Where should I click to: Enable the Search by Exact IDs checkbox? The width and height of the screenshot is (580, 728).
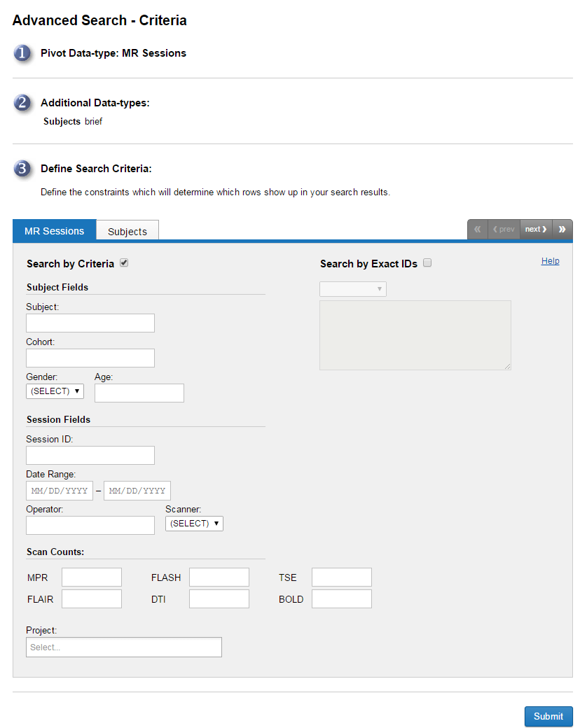pos(427,262)
